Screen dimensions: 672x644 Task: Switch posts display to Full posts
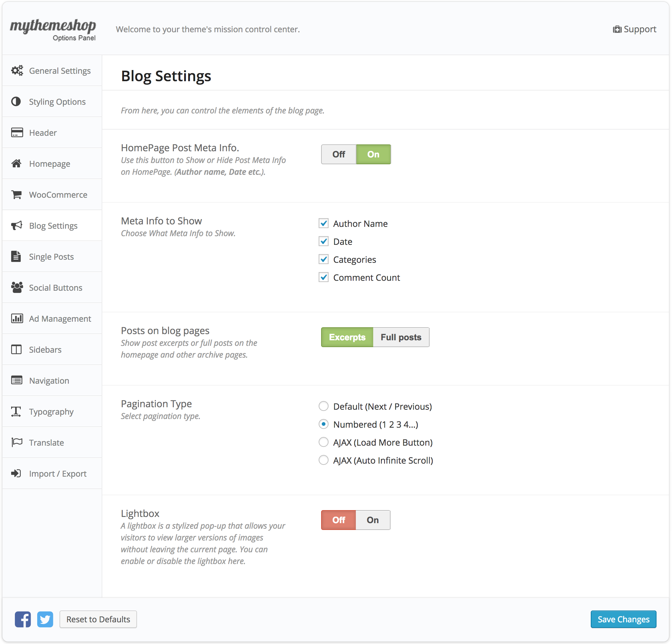(x=401, y=337)
